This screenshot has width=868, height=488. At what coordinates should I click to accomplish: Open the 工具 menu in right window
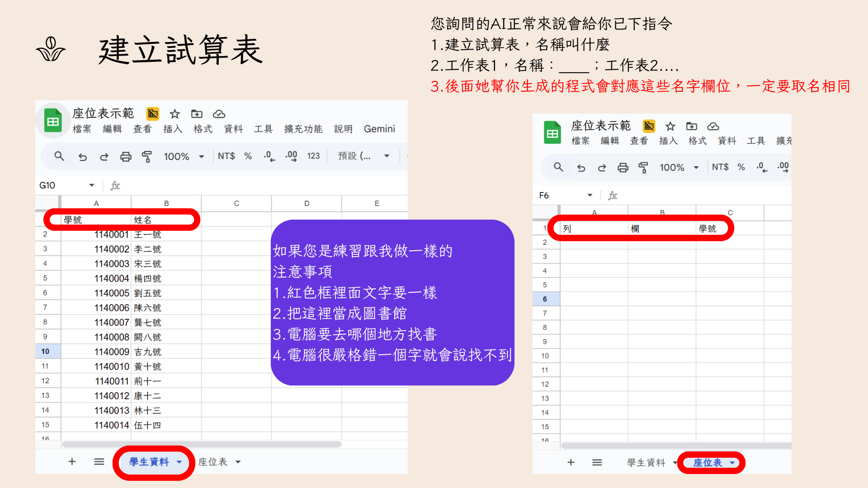point(756,141)
